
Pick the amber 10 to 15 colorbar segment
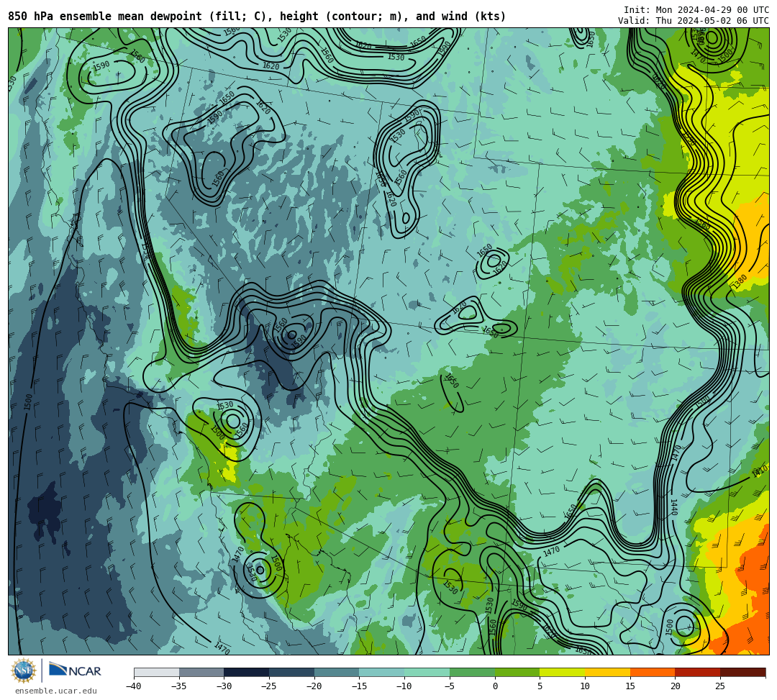(607, 672)
